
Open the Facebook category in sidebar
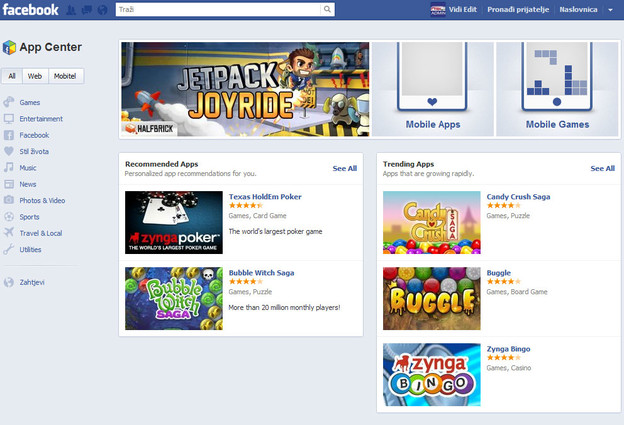pyautogui.click(x=34, y=135)
